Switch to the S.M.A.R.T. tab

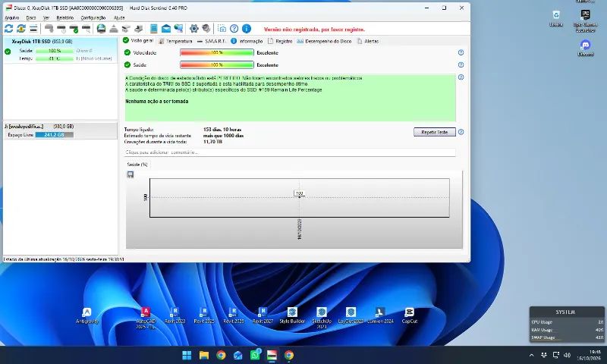pos(212,41)
